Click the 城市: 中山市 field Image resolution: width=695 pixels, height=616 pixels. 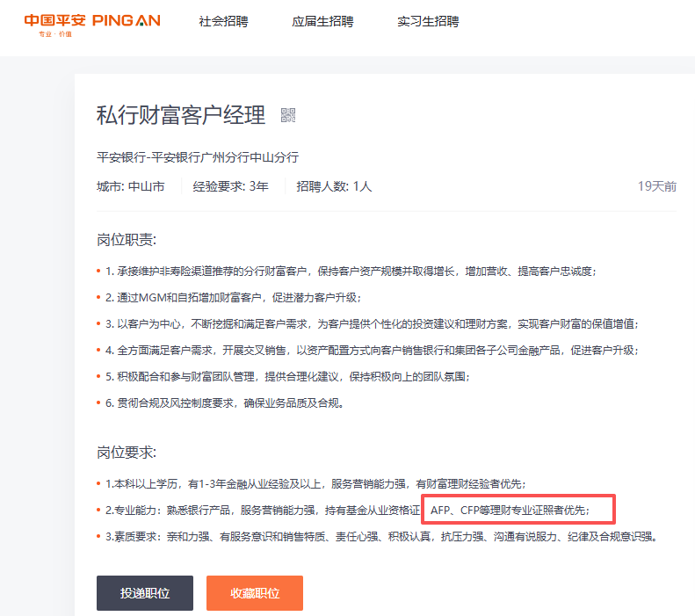130,186
